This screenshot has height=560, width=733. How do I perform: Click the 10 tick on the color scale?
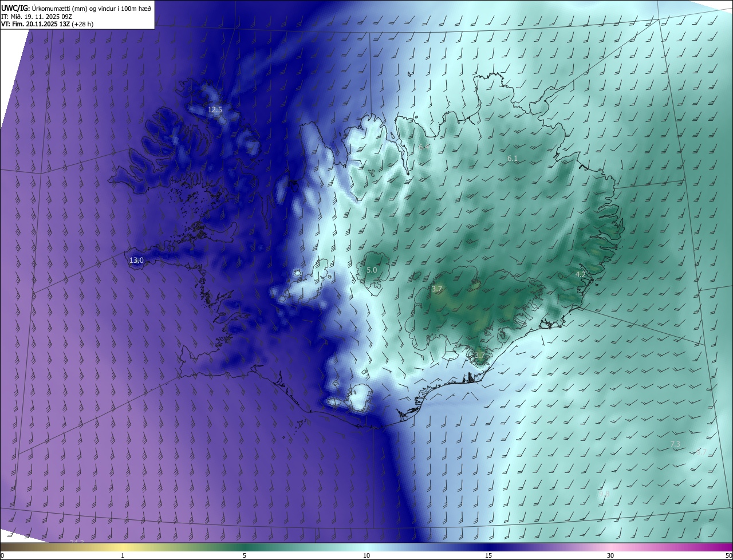tap(366, 556)
